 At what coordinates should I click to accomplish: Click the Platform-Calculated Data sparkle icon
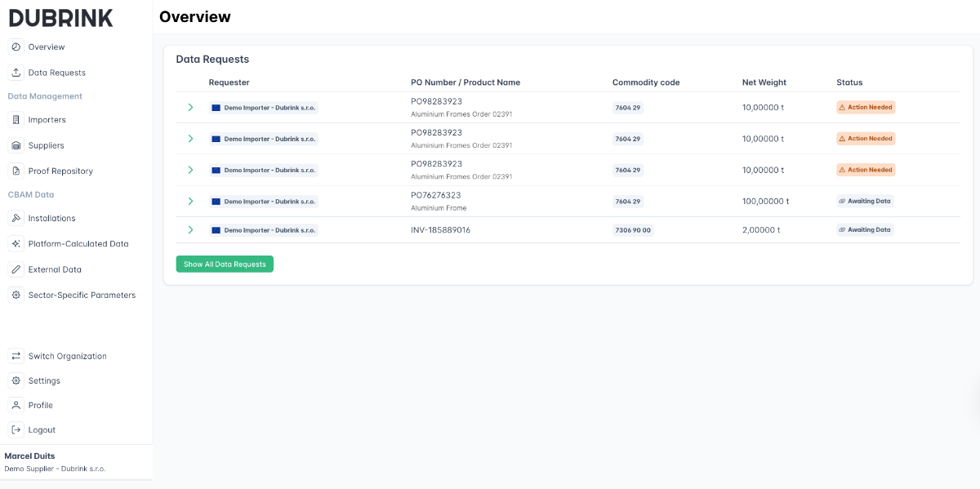point(16,244)
